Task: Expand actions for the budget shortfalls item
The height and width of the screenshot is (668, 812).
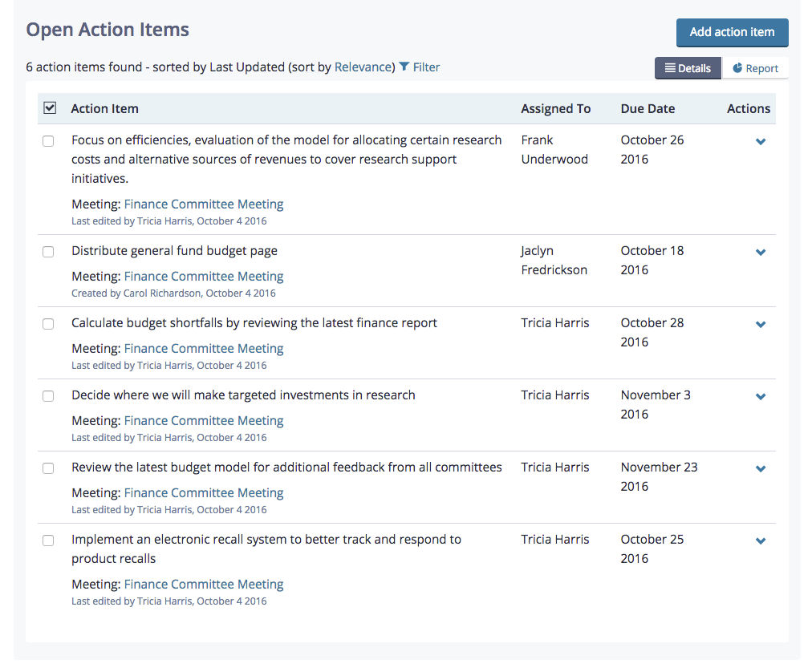Action: pyautogui.click(x=760, y=324)
